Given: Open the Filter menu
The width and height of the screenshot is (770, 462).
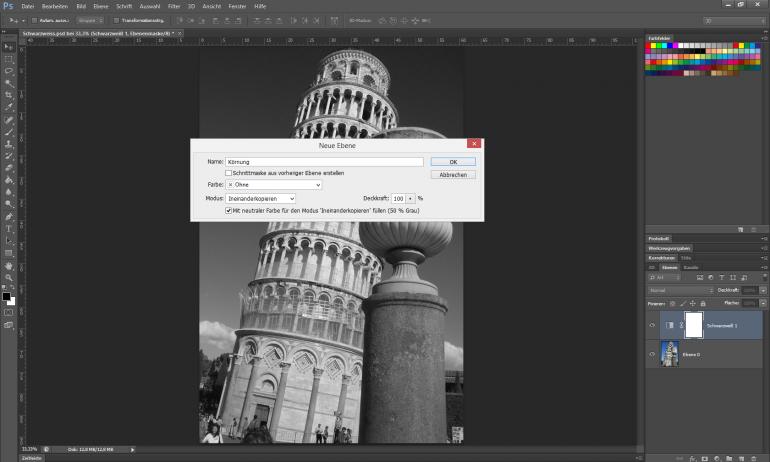Looking at the screenshot, I should tap(174, 6).
